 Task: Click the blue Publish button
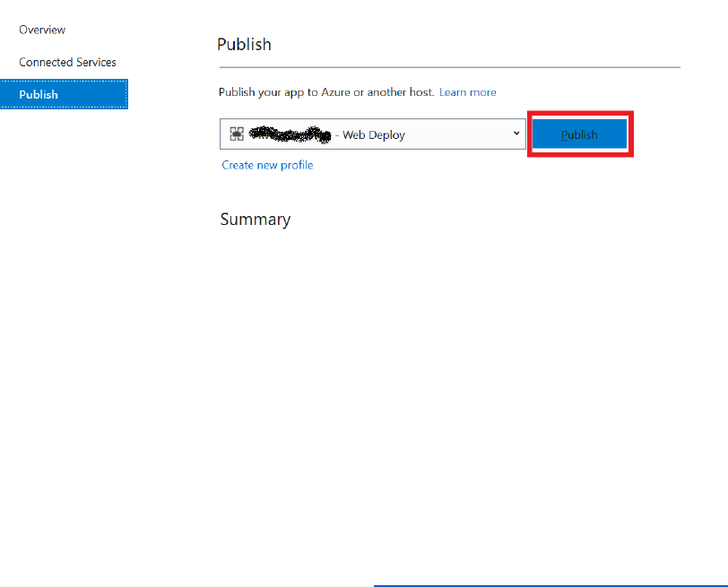tap(579, 134)
